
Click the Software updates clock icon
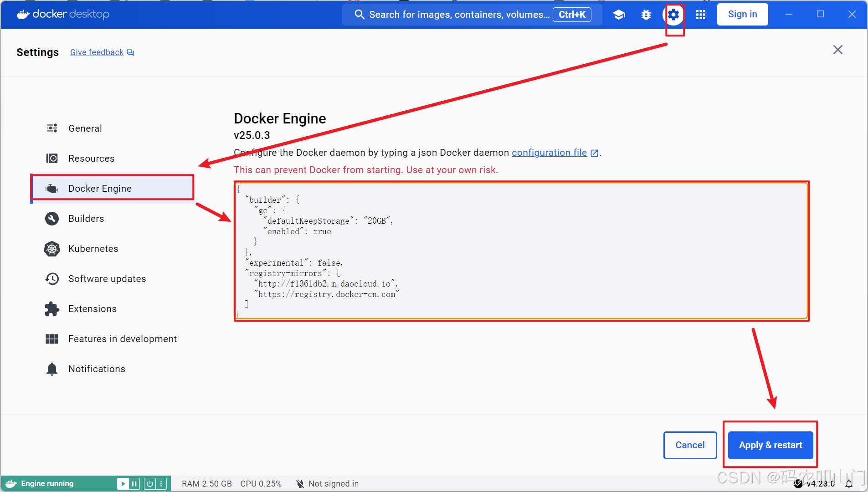coord(52,279)
